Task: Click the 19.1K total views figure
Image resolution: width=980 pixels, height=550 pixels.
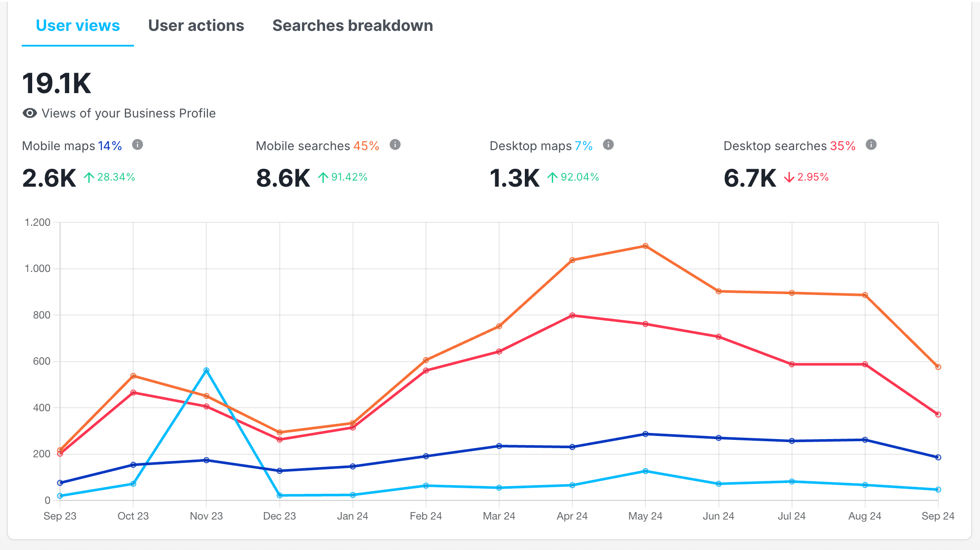Action: [57, 84]
